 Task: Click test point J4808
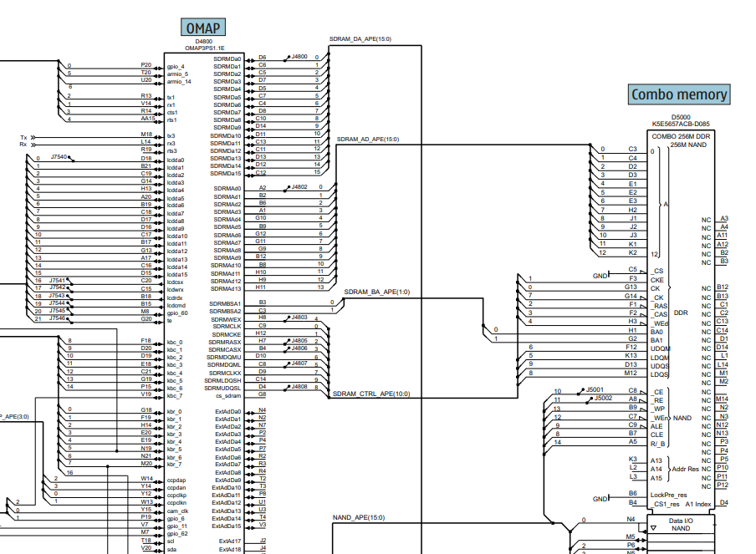[299, 386]
